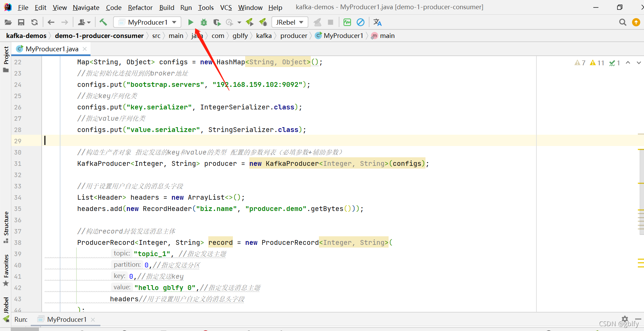This screenshot has width=644, height=331.
Task: Start debugging with the bug icon
Action: 204,22
